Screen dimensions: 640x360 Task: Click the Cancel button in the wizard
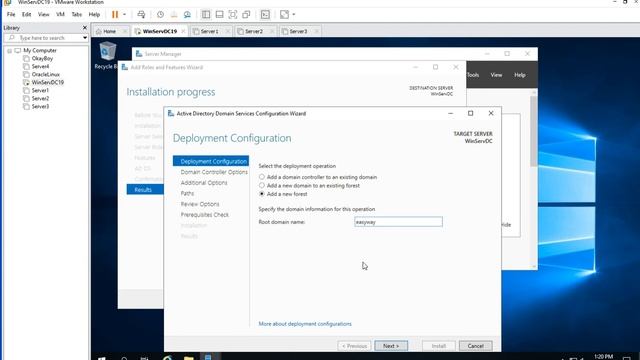tap(476, 346)
